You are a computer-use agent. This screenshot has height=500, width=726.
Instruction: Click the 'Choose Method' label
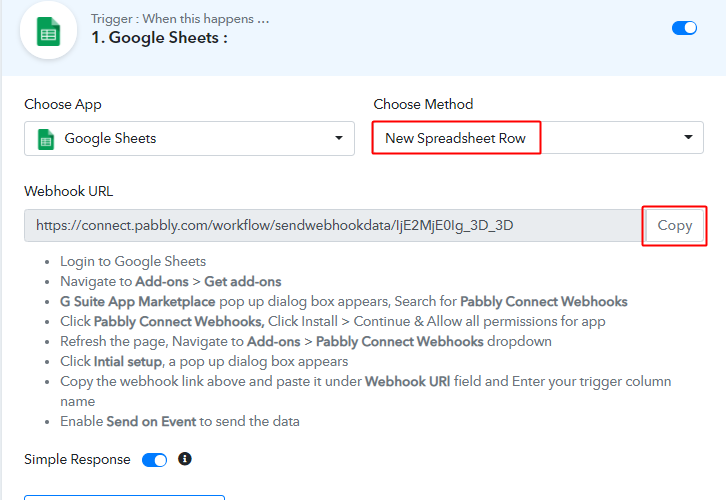pos(423,104)
